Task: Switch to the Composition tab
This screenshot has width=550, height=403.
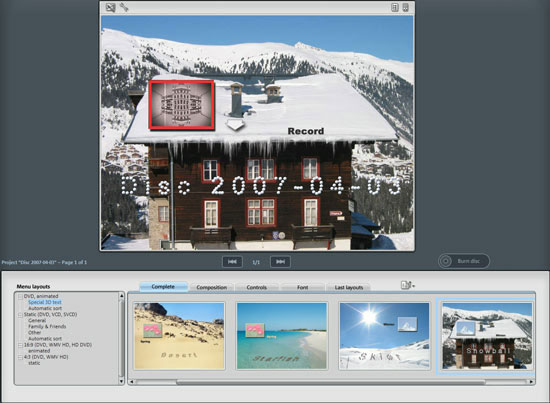Action: tap(212, 287)
